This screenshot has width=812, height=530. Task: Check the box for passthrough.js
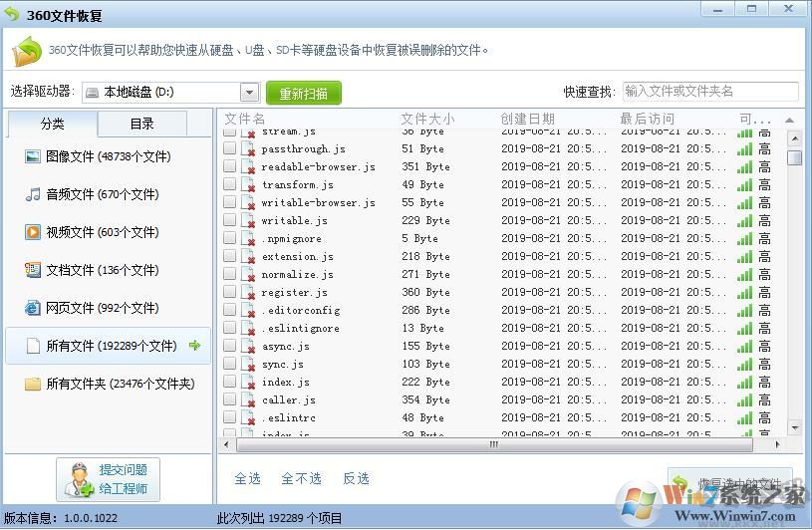pos(229,148)
